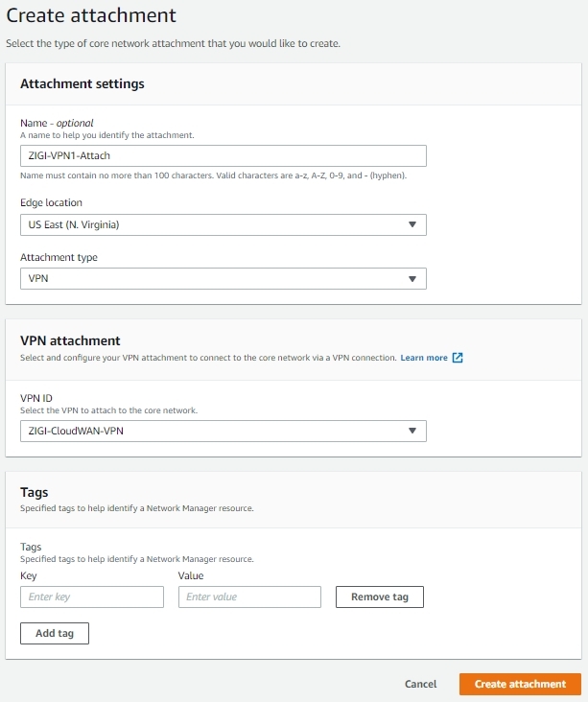Focus the tag Key input field
The image size is (588, 702).
(92, 597)
